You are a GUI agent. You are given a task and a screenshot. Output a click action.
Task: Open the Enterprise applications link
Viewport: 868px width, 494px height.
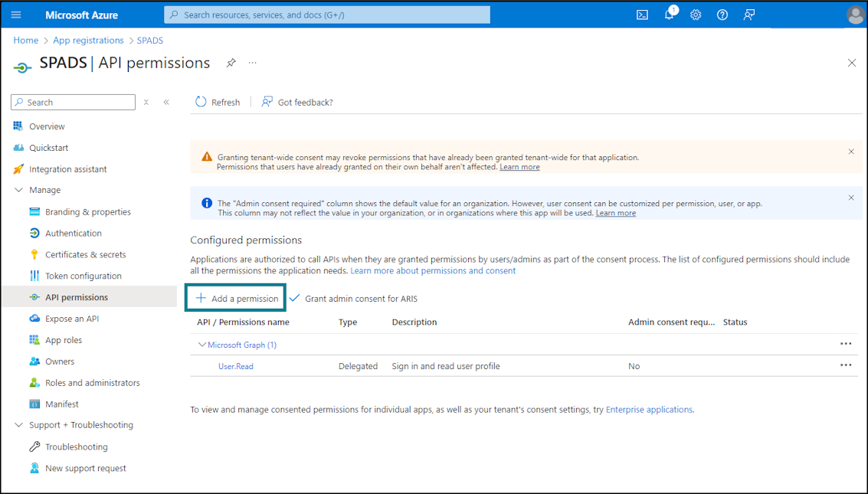[x=649, y=409]
